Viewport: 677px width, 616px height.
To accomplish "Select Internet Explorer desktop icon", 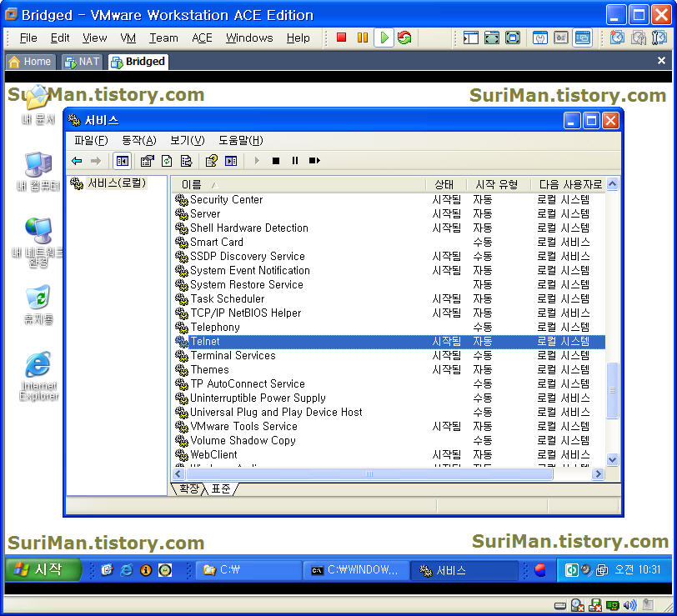I will click(39, 376).
